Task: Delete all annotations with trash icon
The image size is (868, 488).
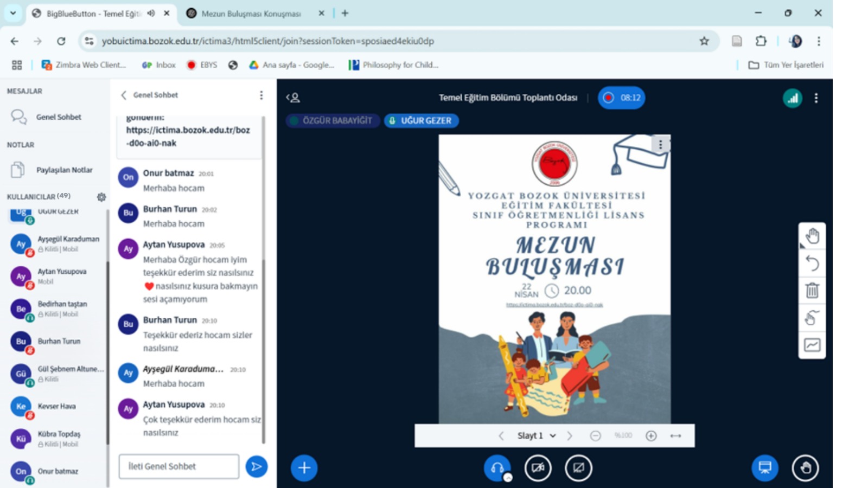Action: (812, 291)
